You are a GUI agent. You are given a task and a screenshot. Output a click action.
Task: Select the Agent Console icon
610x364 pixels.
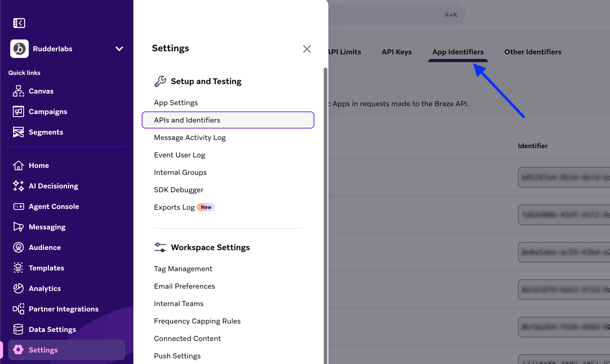pyautogui.click(x=18, y=206)
